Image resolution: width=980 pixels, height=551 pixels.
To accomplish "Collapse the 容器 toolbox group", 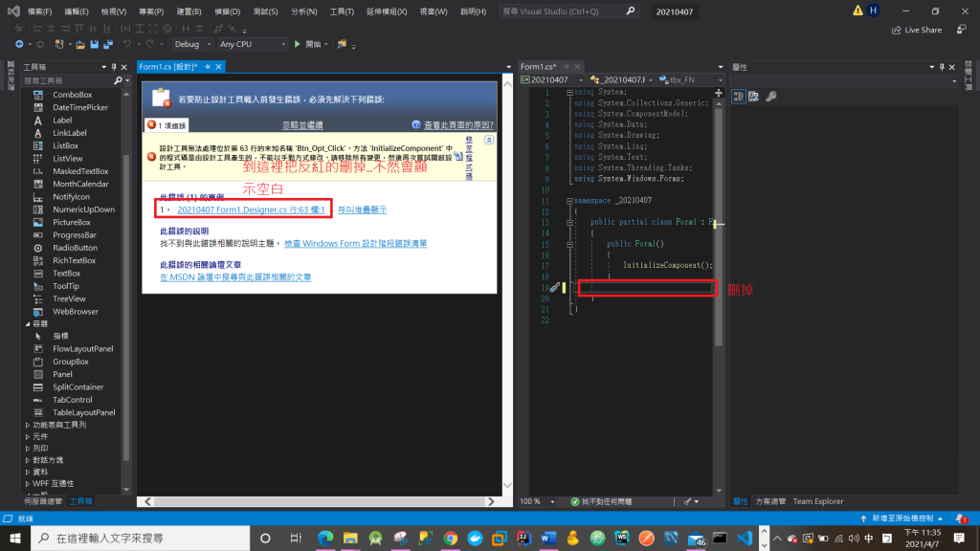I will tap(28, 324).
